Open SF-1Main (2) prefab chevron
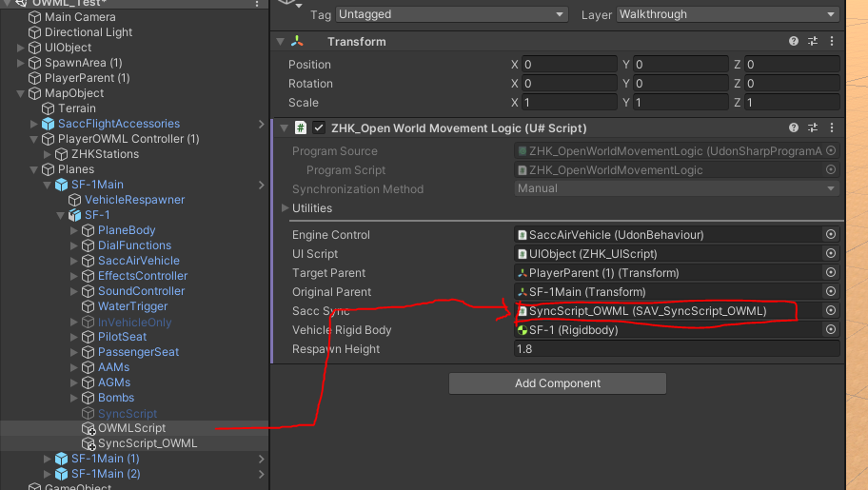 point(262,474)
